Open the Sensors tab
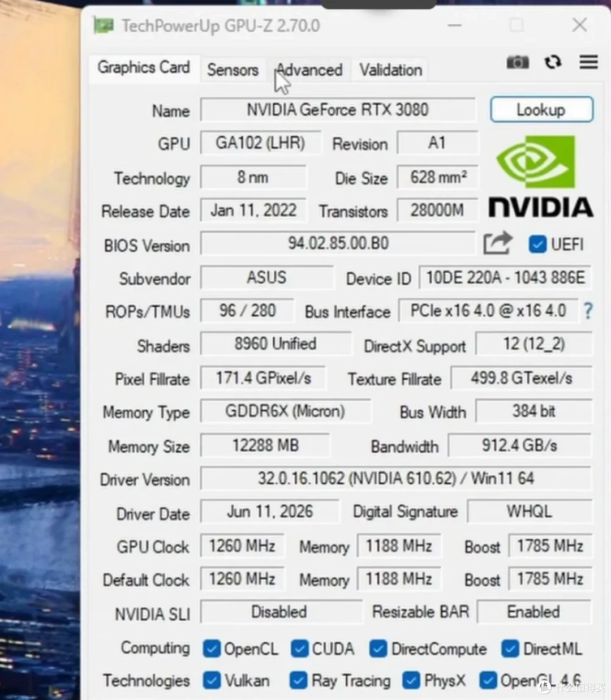611x700 pixels. (x=233, y=70)
